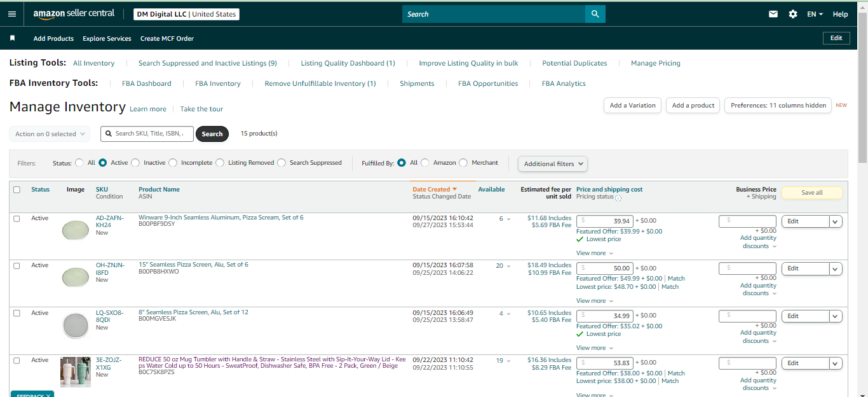868x397 pixels.
Task: Click the Save all button
Action: coord(811,193)
